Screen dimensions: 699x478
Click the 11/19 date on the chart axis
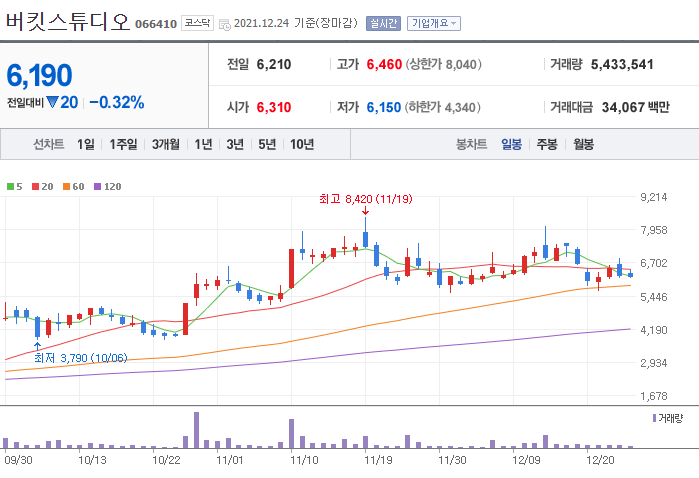(x=378, y=460)
